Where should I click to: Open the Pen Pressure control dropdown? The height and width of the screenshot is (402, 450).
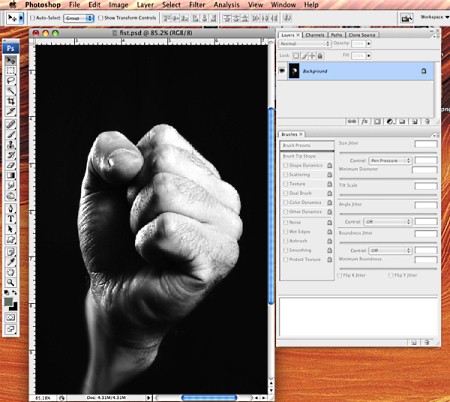tap(390, 161)
